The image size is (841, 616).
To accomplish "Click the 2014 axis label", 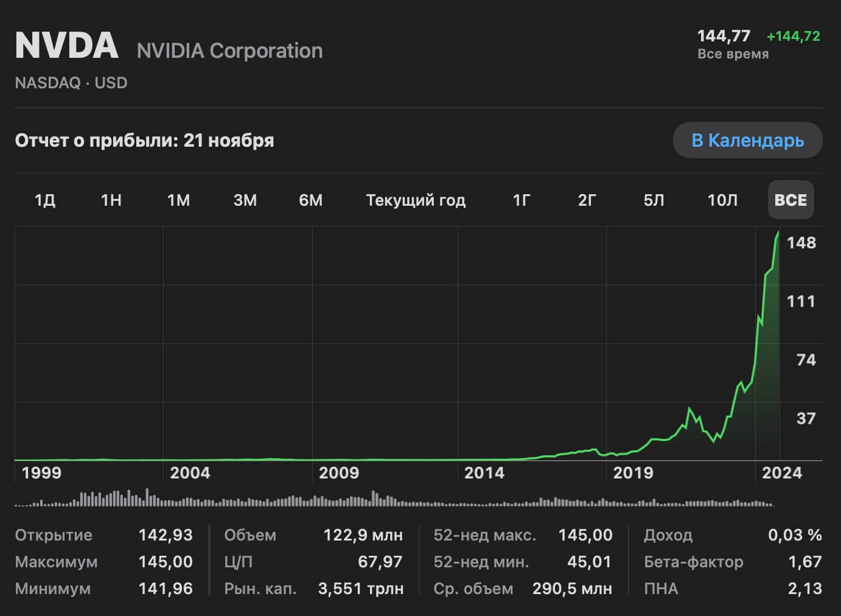I will (x=484, y=473).
